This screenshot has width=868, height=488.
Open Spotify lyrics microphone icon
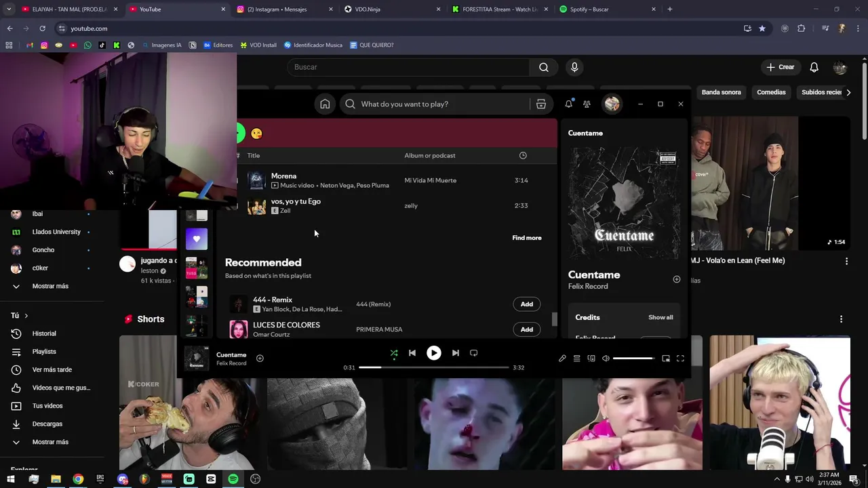tap(562, 359)
